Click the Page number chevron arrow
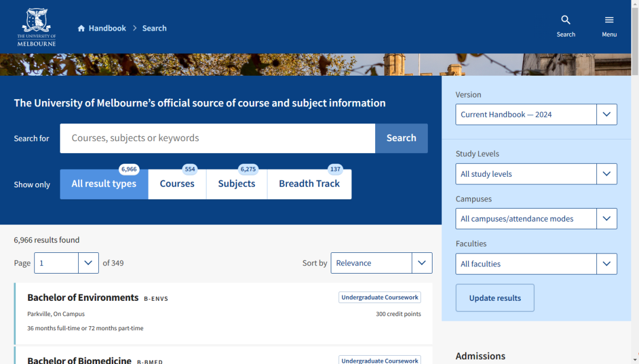 point(88,263)
